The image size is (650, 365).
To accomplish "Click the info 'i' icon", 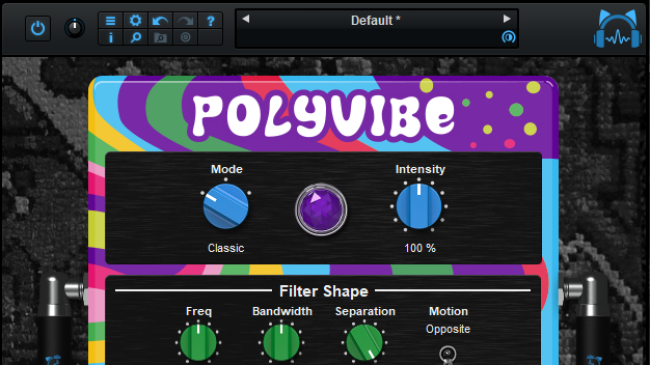I will coord(110,37).
